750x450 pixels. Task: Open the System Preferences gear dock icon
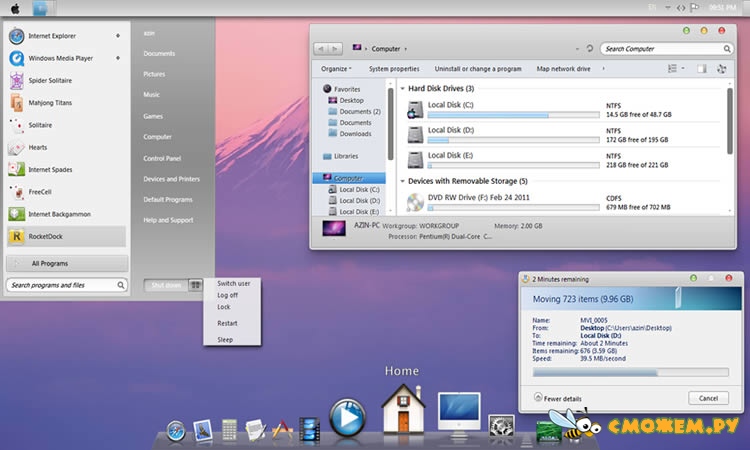(501, 426)
